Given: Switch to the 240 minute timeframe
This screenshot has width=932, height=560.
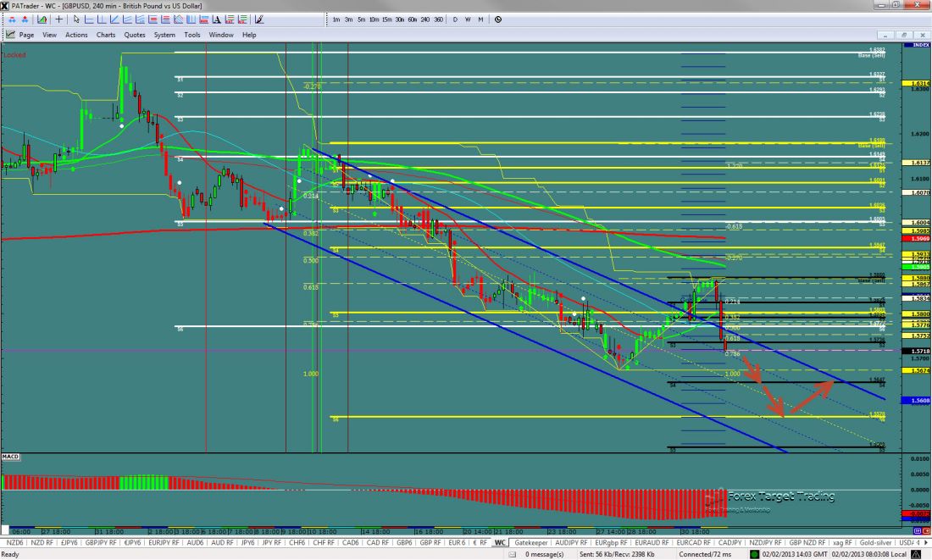Looking at the screenshot, I should coord(425,19).
